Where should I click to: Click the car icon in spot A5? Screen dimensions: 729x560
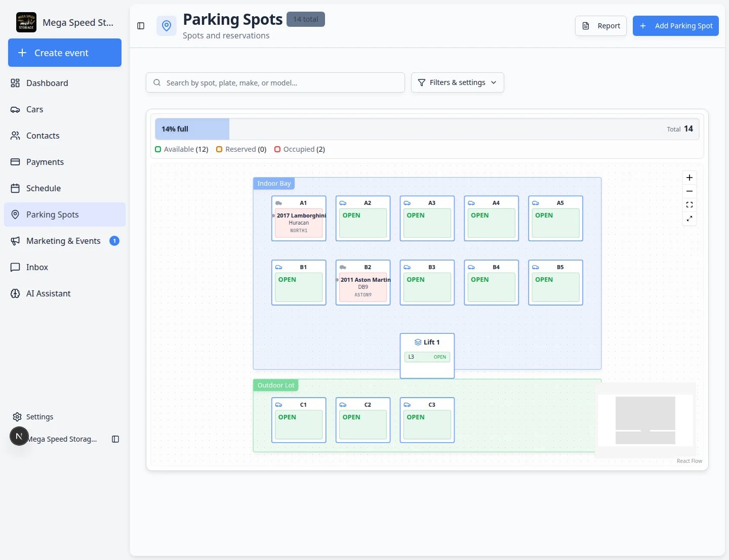point(536,203)
